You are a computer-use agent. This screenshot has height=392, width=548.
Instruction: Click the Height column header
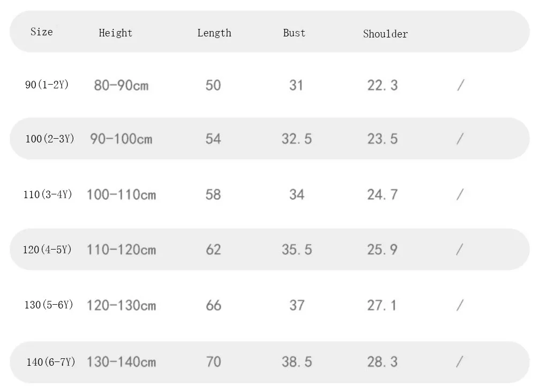(x=115, y=33)
